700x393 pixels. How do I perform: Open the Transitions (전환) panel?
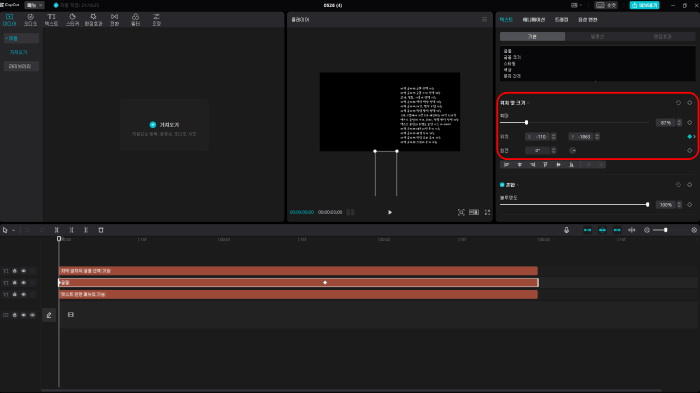click(x=115, y=20)
